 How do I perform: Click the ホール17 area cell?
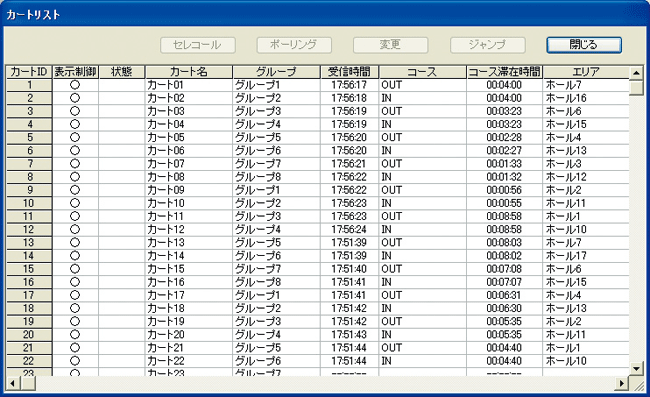[x=586, y=256]
